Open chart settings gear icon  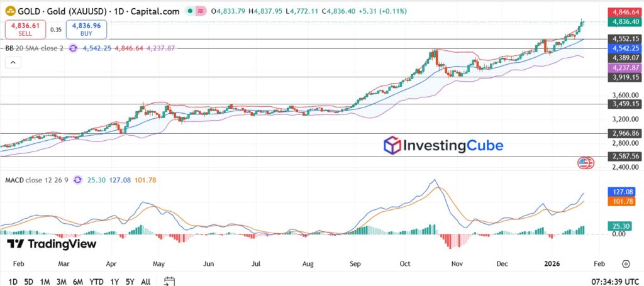[626, 264]
